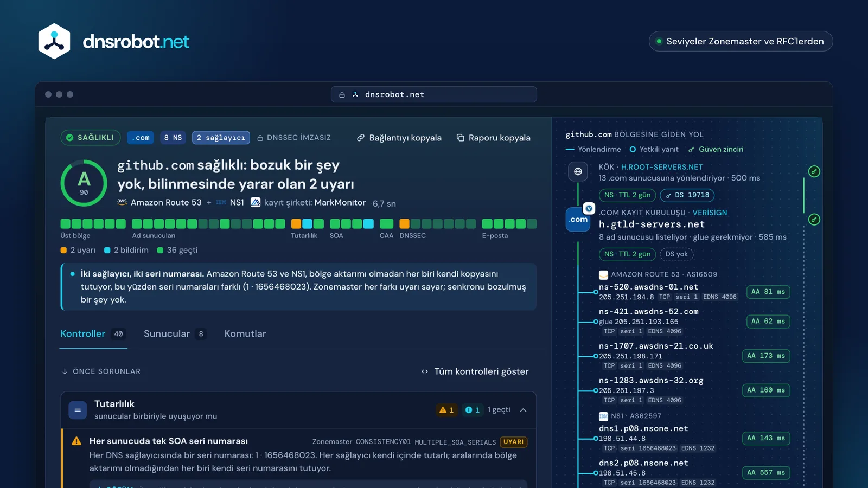Click Seviyeler Zonemaster ve RFC'lerden pill

coord(741,41)
